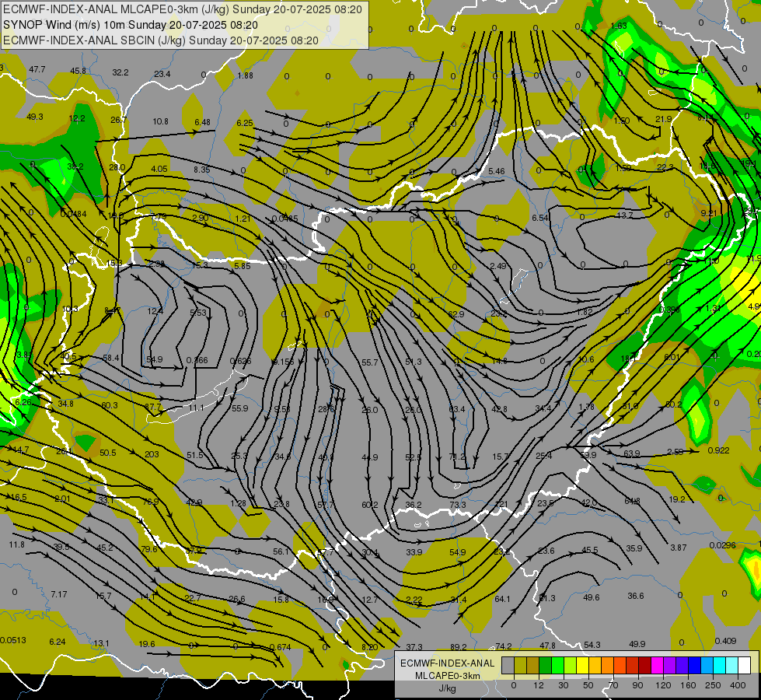Click the map value 6.48
761x700 pixels.
(202, 122)
